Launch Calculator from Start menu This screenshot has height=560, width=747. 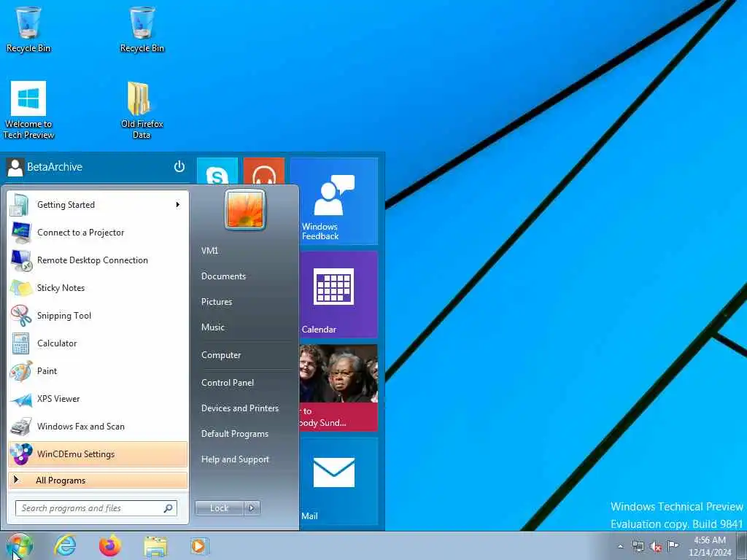pos(98,343)
